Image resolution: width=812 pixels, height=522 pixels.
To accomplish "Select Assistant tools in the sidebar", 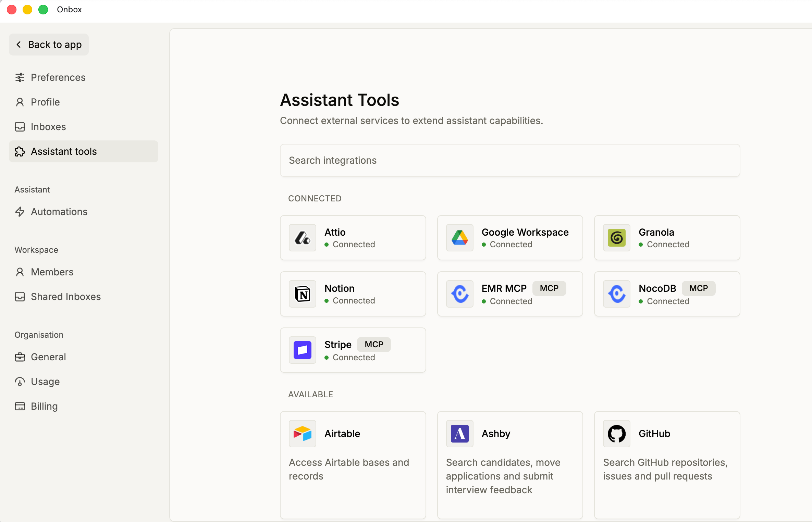I will tap(84, 151).
